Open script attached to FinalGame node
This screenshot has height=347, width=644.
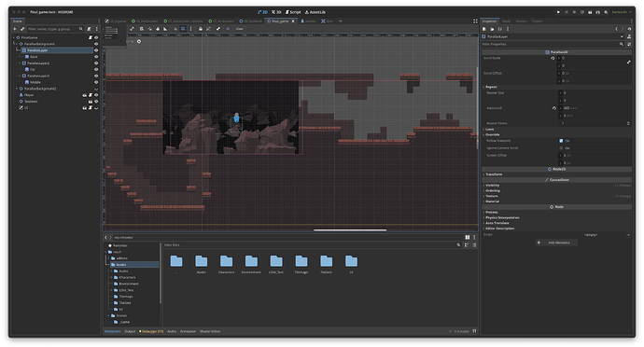91,37
